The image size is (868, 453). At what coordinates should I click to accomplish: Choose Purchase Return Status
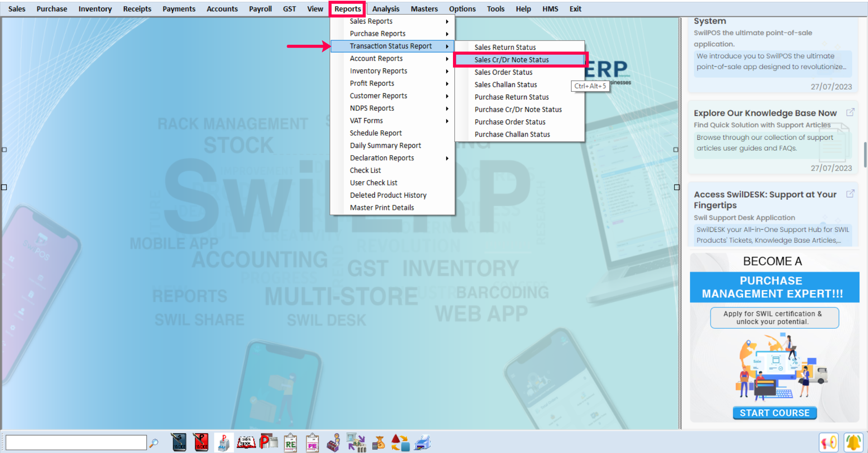click(x=520, y=97)
